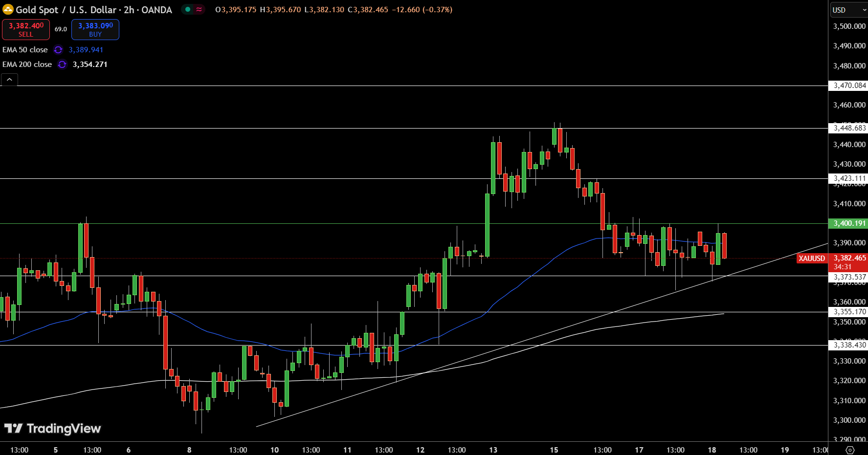868x455 pixels.
Task: Click the green market status dot
Action: [x=188, y=9]
